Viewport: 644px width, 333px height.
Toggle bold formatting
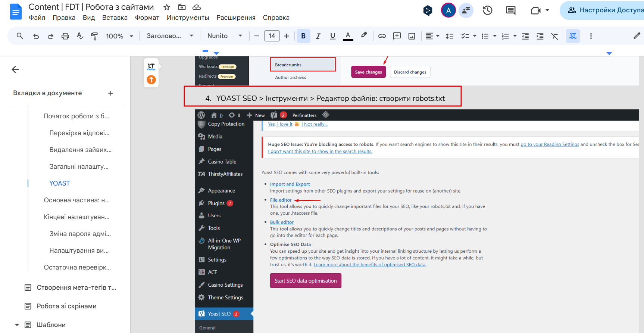[x=303, y=36]
